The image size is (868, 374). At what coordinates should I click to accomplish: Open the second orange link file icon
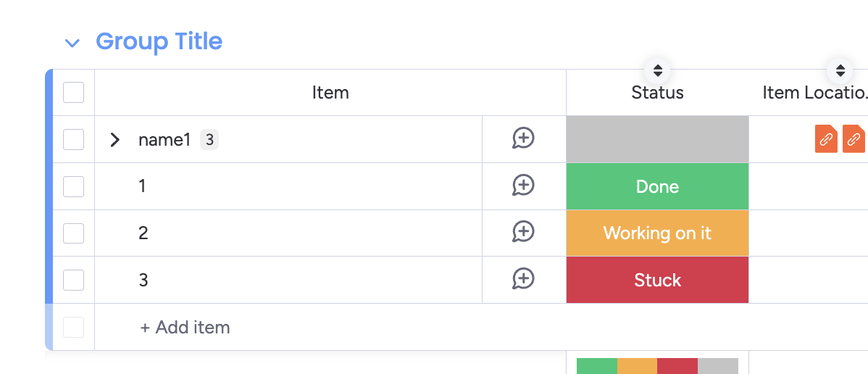coord(853,138)
